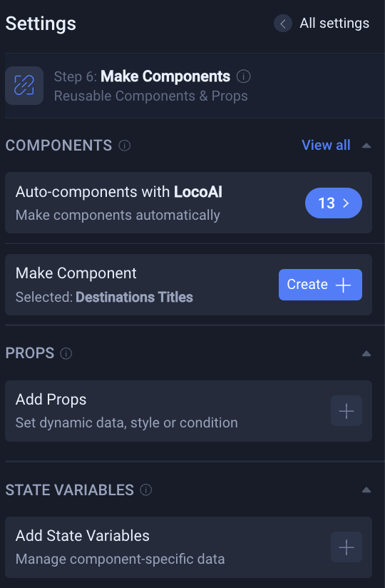Click the Make Components link icon

tap(24, 86)
